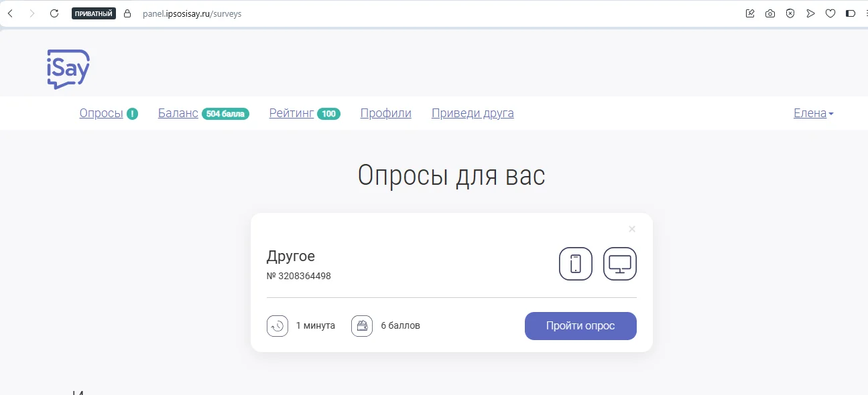Go back with the browser back arrow

(x=10, y=13)
